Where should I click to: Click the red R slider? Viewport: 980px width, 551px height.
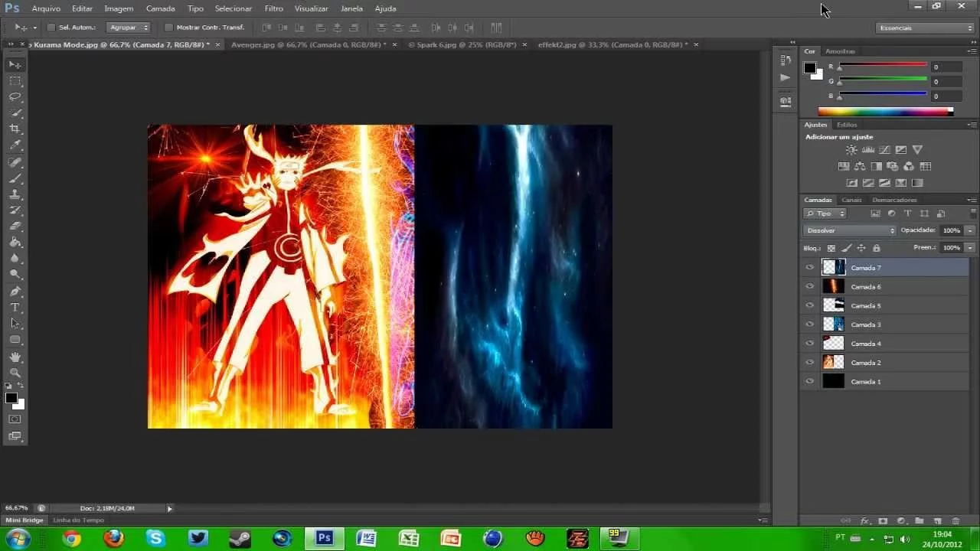[883, 67]
